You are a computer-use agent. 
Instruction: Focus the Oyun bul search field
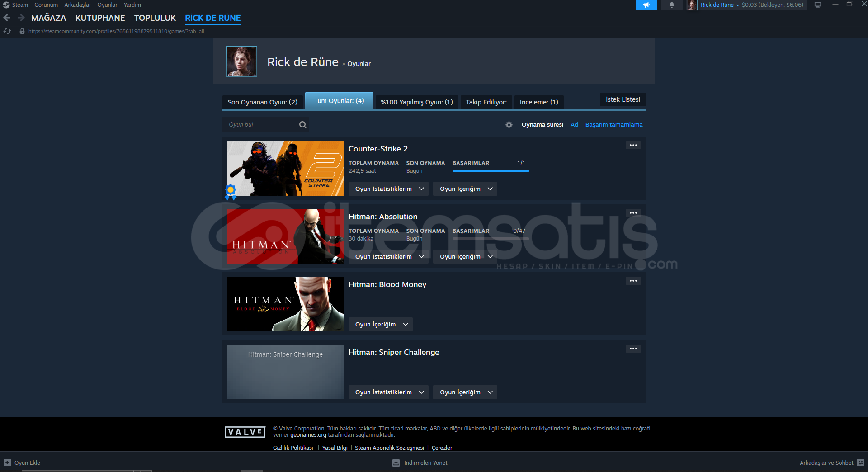[265, 125]
